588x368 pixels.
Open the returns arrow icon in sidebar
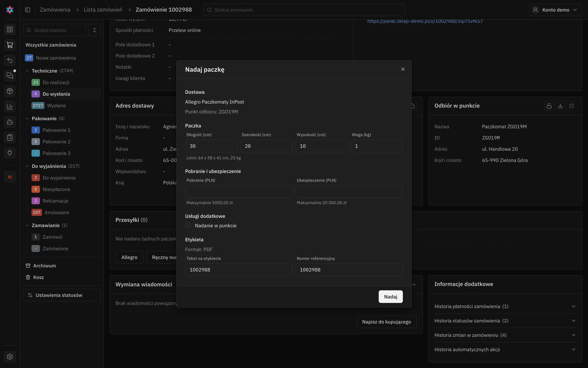10,60
